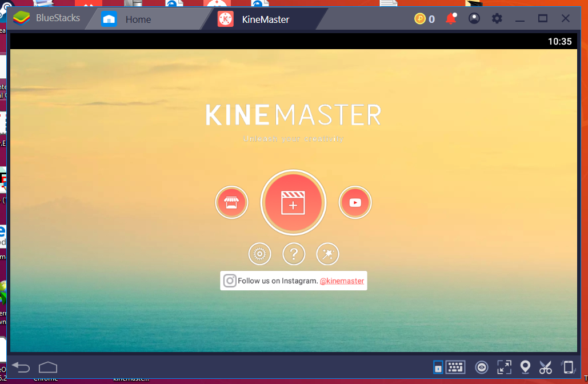The height and width of the screenshot is (384, 588).
Task: Open the KineMaster Asset Store
Action: [231, 202]
